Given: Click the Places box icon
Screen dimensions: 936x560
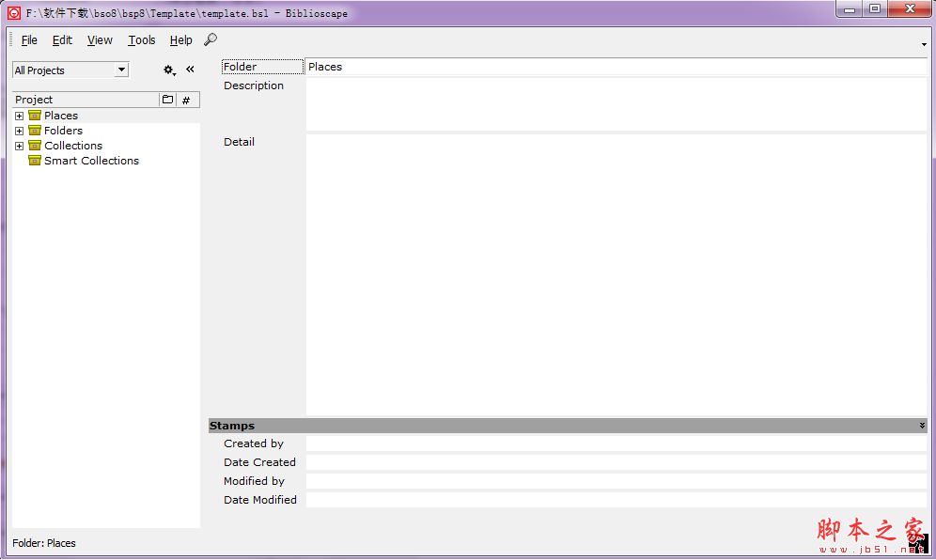Looking at the screenshot, I should click(x=35, y=116).
